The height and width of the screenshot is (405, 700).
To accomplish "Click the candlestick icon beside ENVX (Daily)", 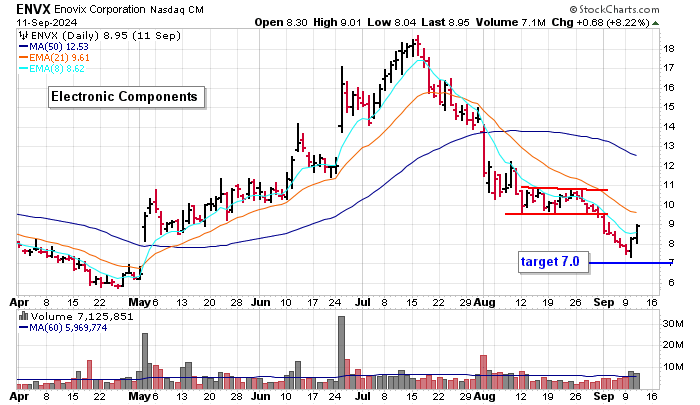I will [24, 36].
